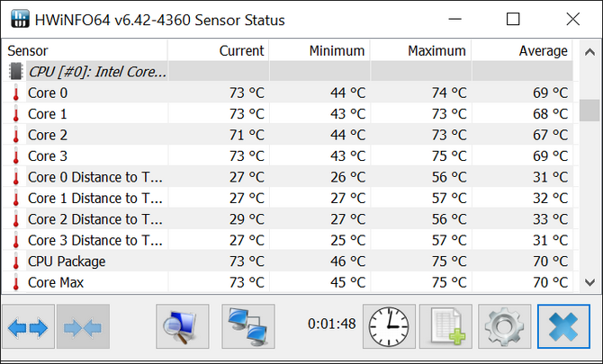Select the Core 2 Distance to T... label
The height and width of the screenshot is (364, 603).
pos(95,219)
